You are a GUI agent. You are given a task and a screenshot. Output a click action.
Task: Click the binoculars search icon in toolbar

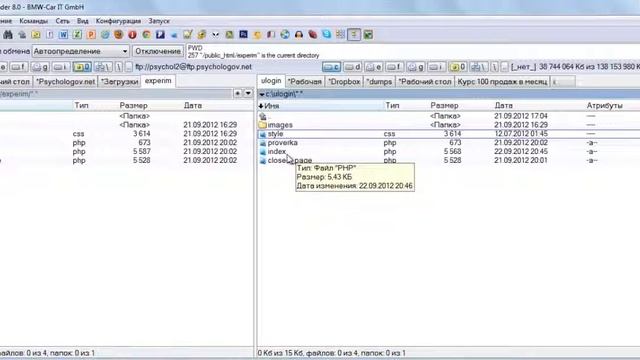[8, 35]
